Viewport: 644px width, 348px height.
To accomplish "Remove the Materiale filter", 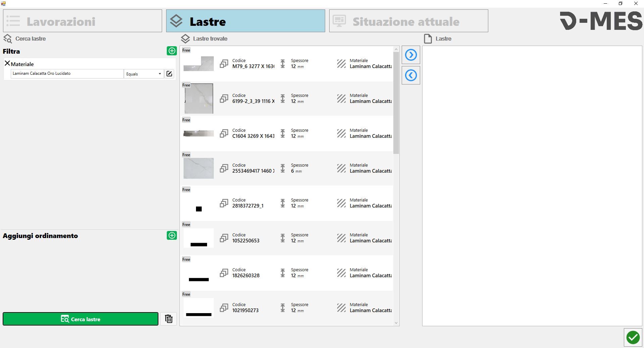I will coord(7,63).
